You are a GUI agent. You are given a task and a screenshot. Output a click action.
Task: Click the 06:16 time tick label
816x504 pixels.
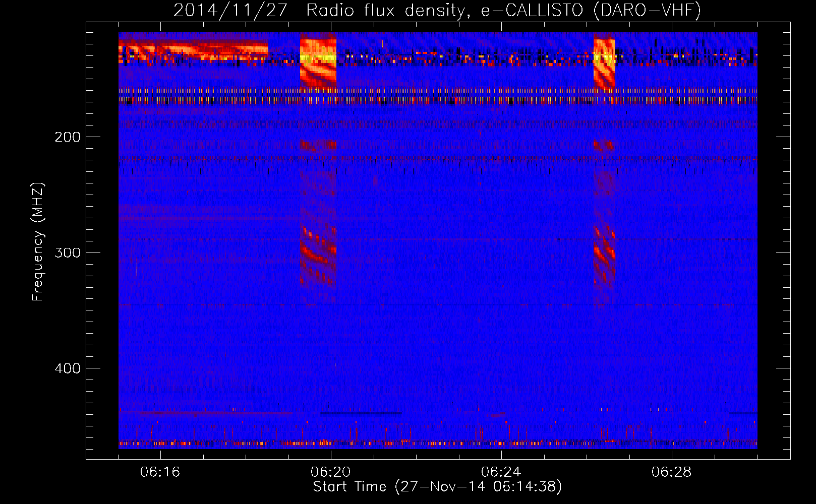click(x=160, y=472)
